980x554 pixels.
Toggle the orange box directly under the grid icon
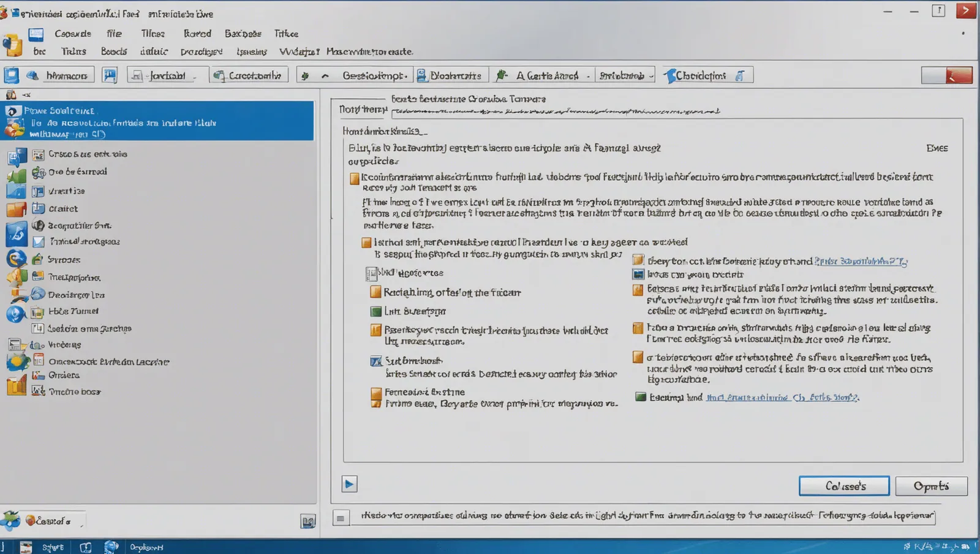tap(375, 292)
